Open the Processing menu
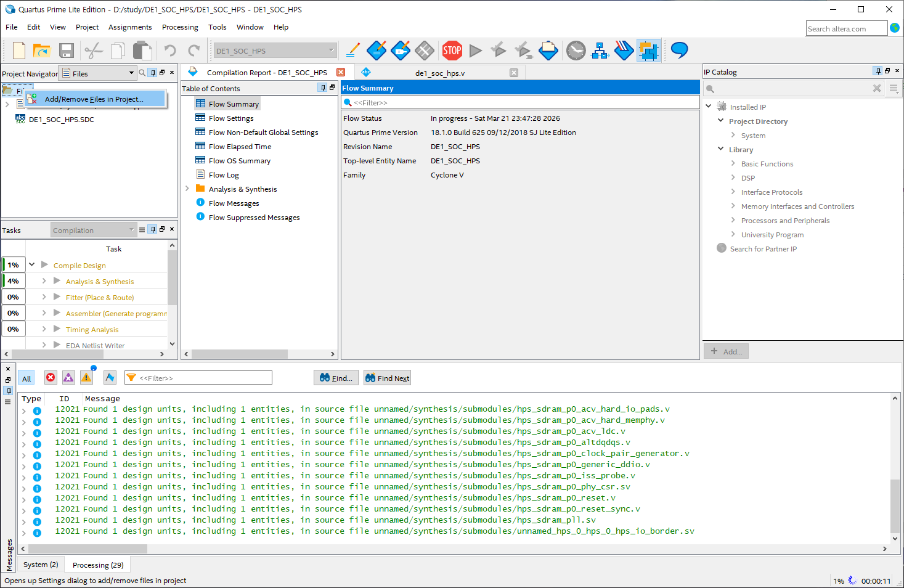The height and width of the screenshot is (588, 904). 180,27
